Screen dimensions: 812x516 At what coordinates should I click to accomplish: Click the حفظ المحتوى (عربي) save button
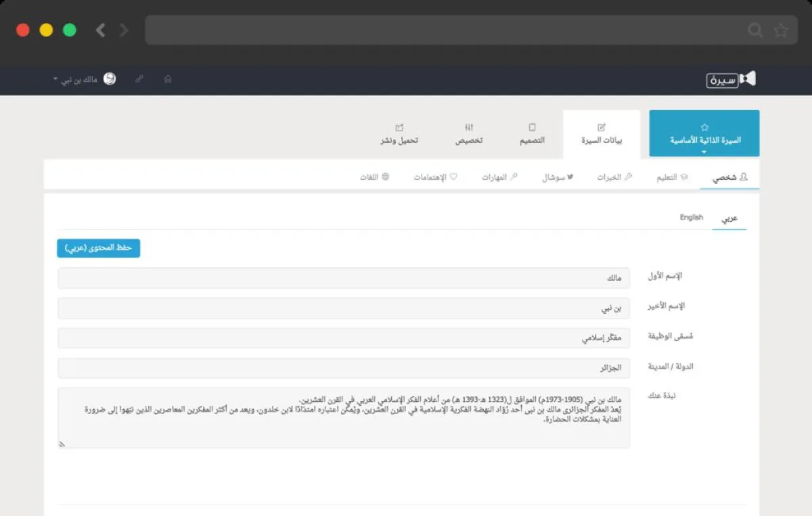98,248
